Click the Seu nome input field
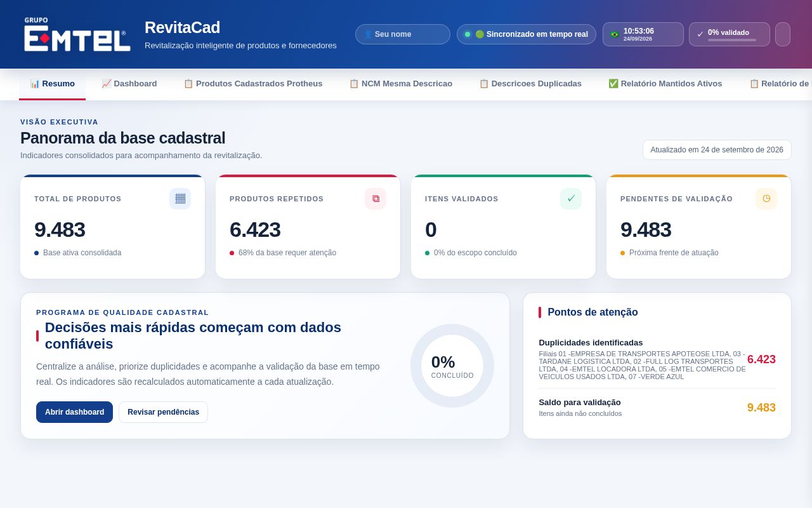Viewport: 812px width, 508px height. click(x=403, y=34)
